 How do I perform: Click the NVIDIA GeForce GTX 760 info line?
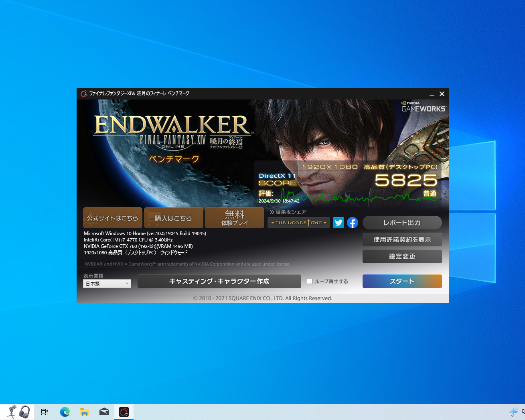click(x=138, y=246)
